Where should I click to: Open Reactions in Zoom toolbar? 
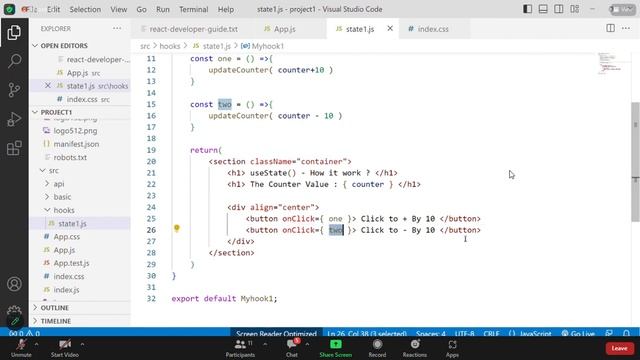(x=415, y=348)
